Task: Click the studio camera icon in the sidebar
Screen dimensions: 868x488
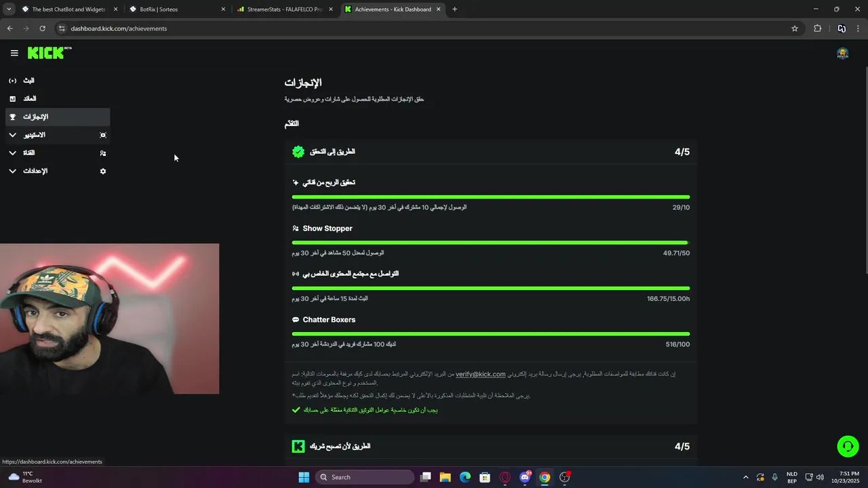Action: (103, 135)
